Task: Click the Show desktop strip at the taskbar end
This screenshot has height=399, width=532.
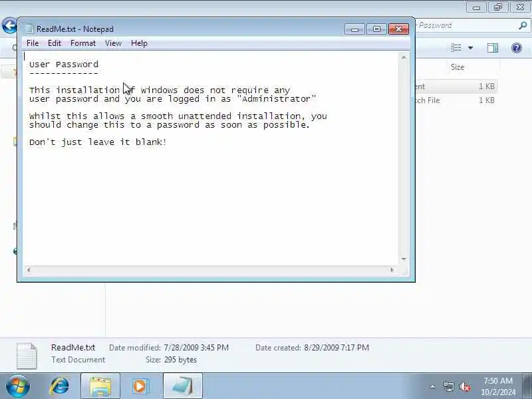Action: click(x=527, y=386)
